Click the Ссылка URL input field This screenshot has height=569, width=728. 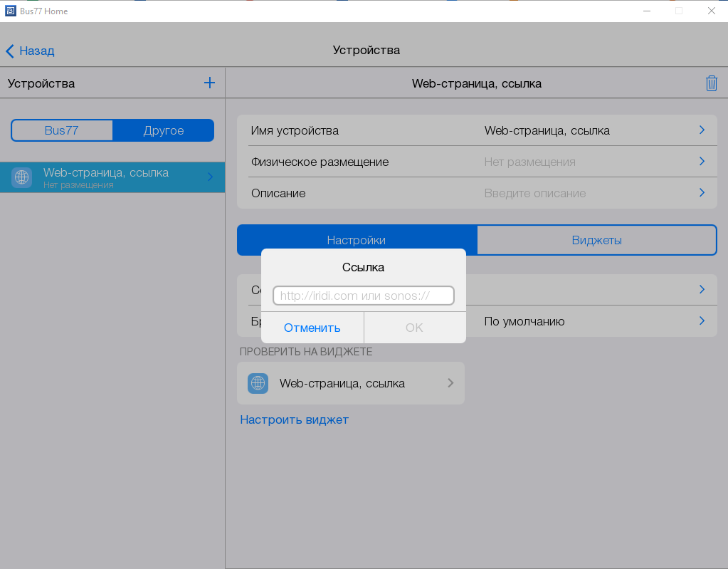[x=363, y=296]
